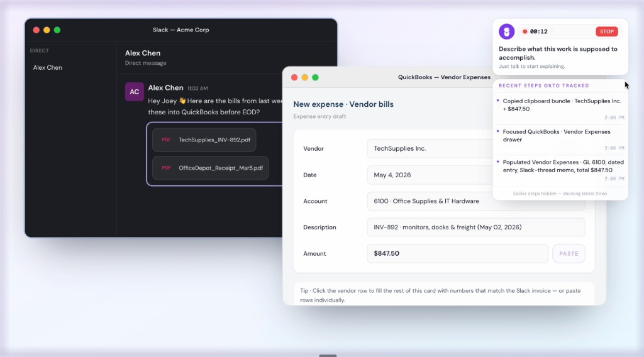Click the 'New expense · Vendor bills' heading
The image size is (644, 357).
pos(343,104)
